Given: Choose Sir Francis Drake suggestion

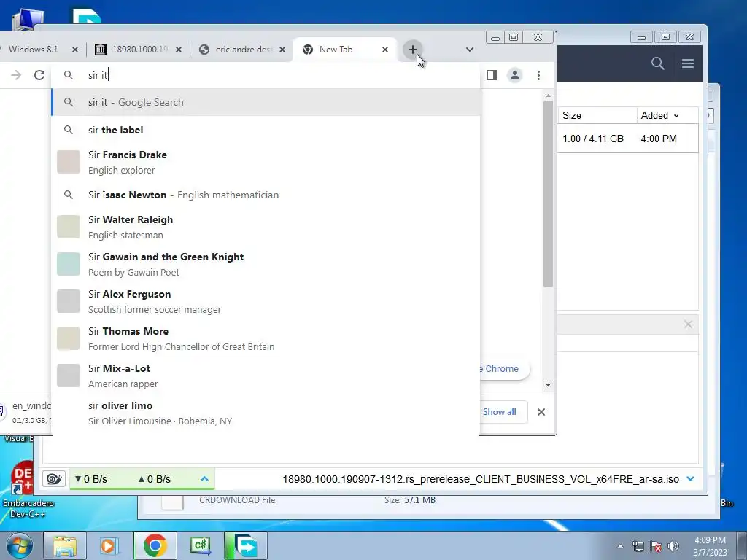Looking at the screenshot, I should tap(266, 163).
